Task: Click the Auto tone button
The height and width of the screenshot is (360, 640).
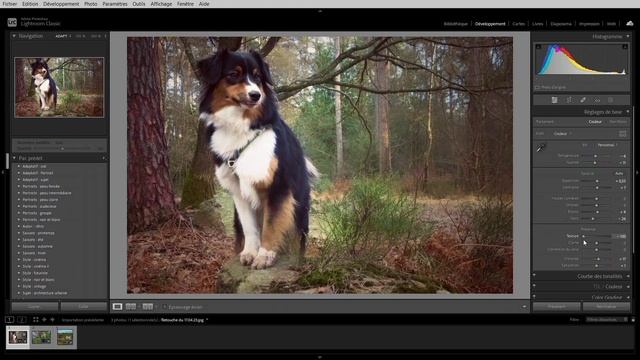Action: click(619, 173)
